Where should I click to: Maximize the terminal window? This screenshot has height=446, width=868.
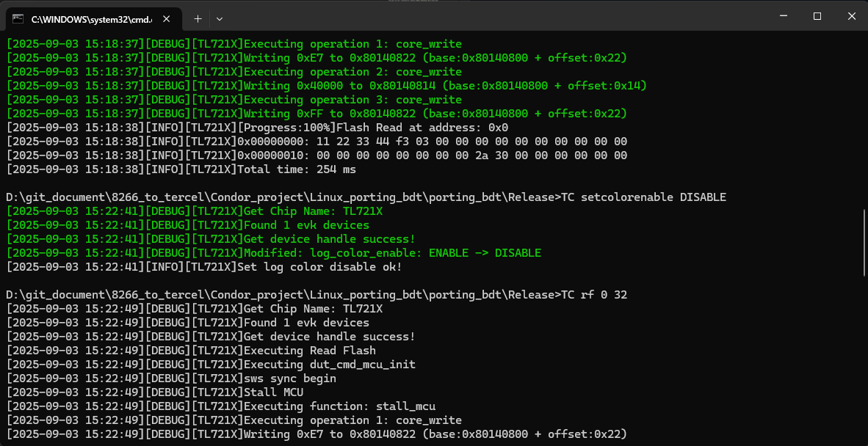(816, 16)
